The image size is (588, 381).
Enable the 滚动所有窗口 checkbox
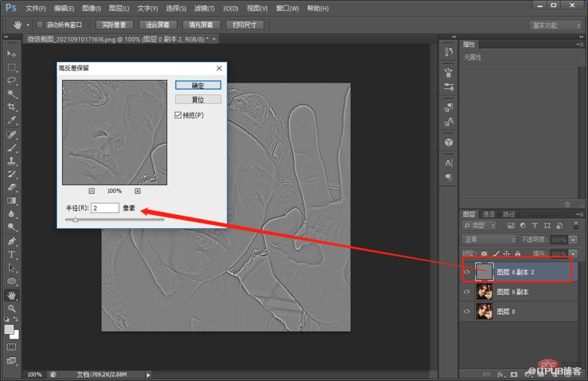40,25
